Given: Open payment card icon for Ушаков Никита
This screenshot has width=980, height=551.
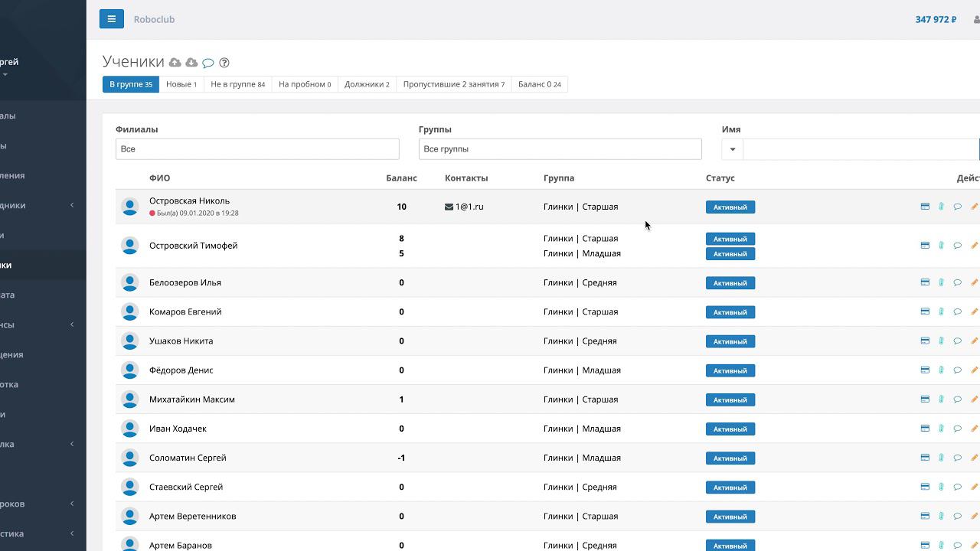Looking at the screenshot, I should pos(925,341).
